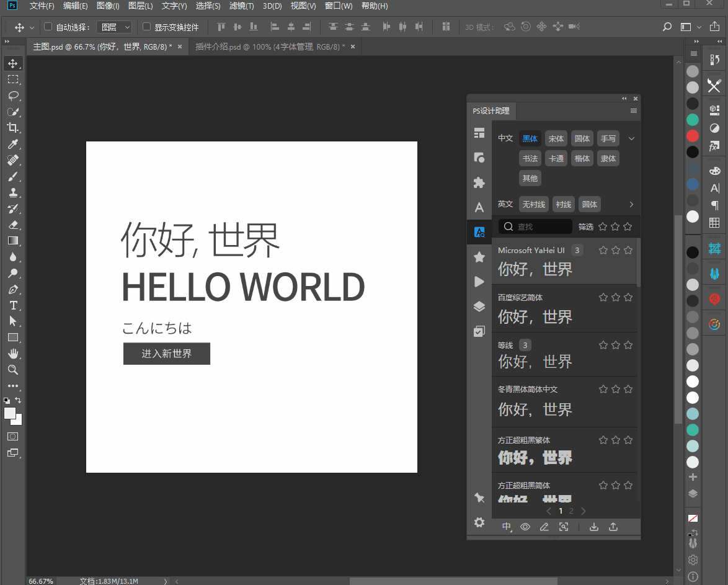Click the search icon in the options bar
Viewport: 728px width, 585px height.
(x=667, y=27)
